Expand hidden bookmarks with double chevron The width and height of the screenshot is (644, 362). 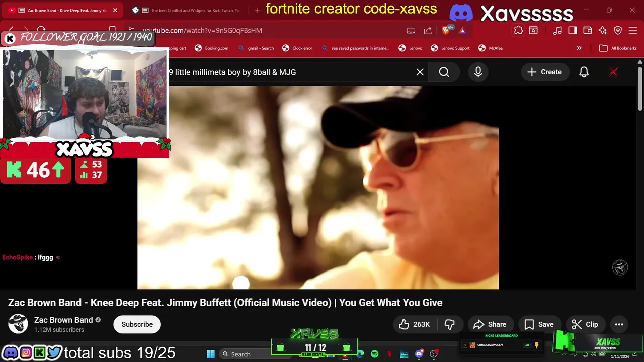[579, 48]
